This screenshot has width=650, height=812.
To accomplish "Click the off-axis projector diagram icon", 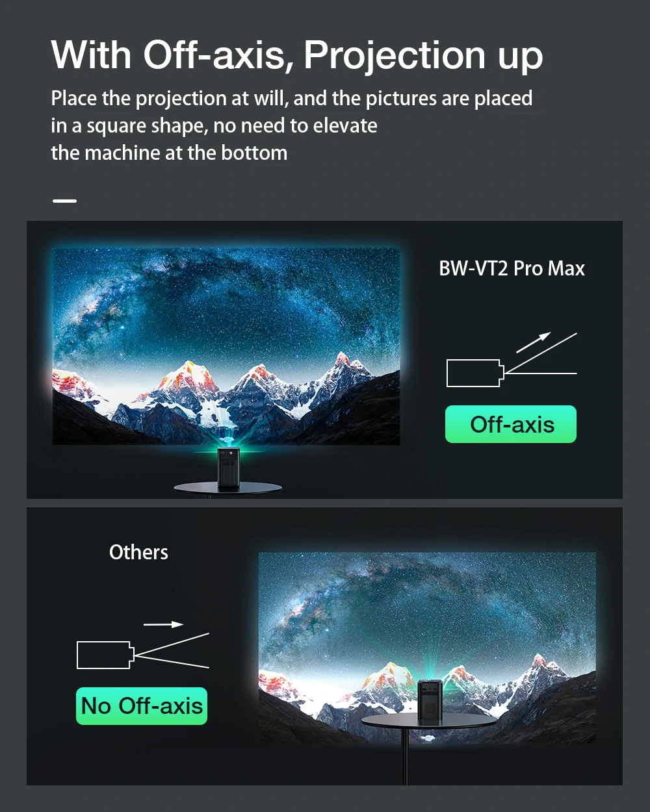I will pos(512,360).
